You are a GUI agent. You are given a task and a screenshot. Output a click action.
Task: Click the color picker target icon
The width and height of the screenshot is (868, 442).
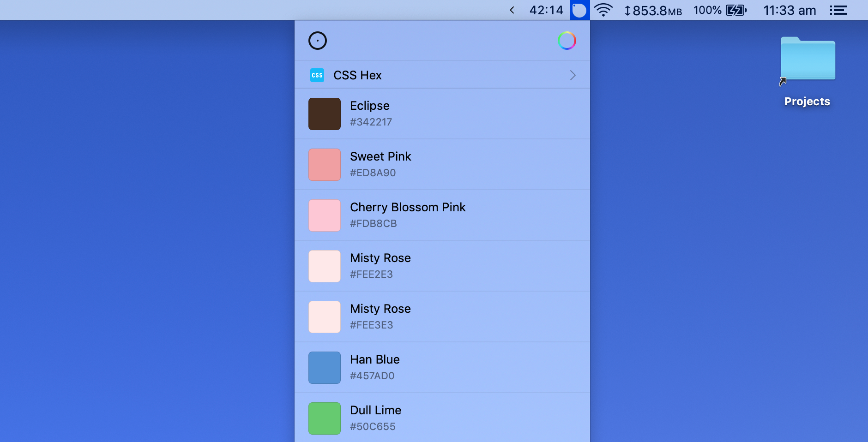point(317,41)
